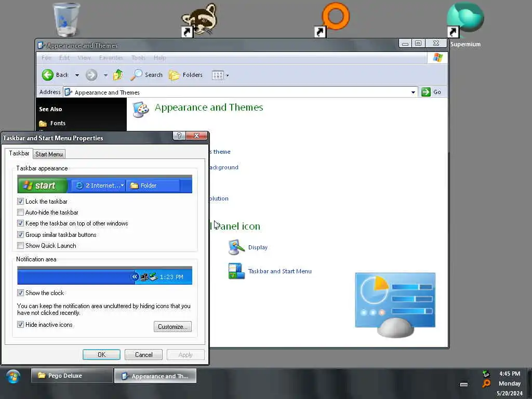Click the taskbar appearance preview image
Image resolution: width=532 pixels, height=399 pixels.
tap(104, 184)
